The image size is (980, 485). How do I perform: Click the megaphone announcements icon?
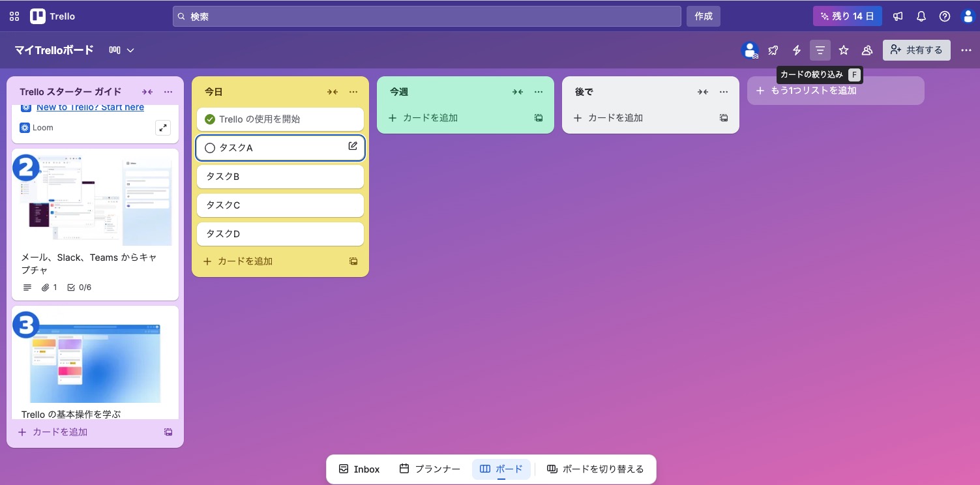coord(898,16)
